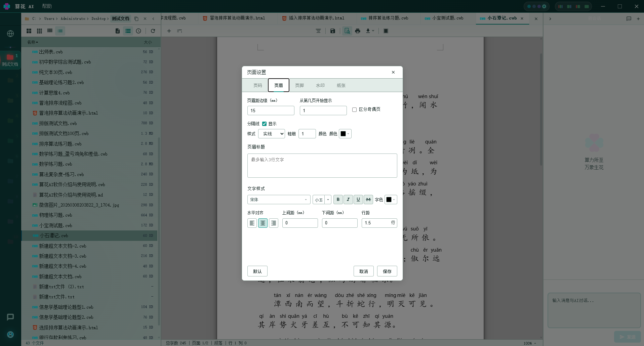Toggle underline for header text

[x=358, y=200]
